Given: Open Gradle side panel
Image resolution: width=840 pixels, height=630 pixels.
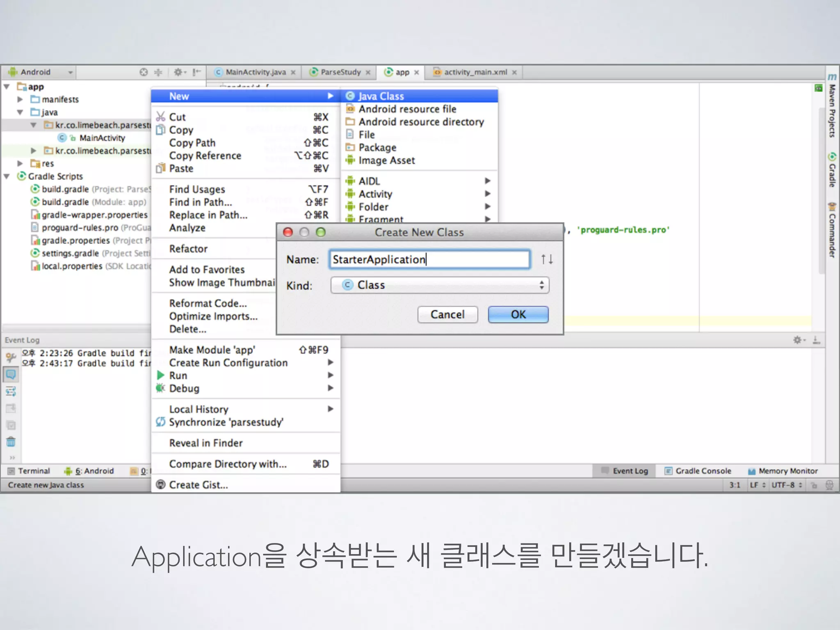Looking at the screenshot, I should point(832,169).
